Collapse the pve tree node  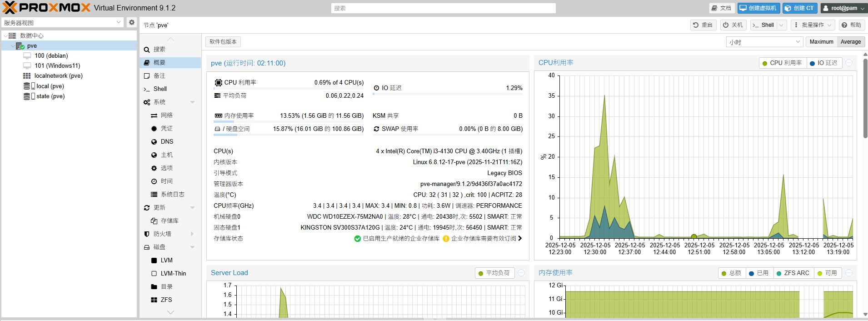[12, 45]
